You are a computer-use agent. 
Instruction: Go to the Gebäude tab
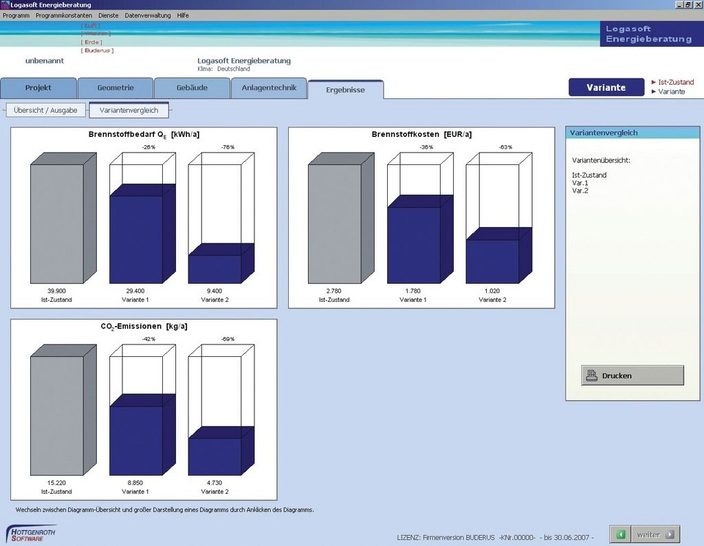pyautogui.click(x=192, y=88)
